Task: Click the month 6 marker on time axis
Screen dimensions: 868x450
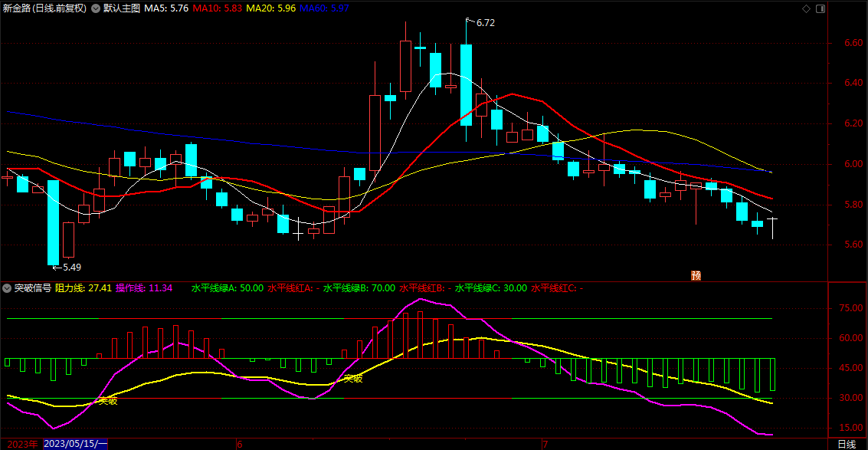Action: pos(240,445)
